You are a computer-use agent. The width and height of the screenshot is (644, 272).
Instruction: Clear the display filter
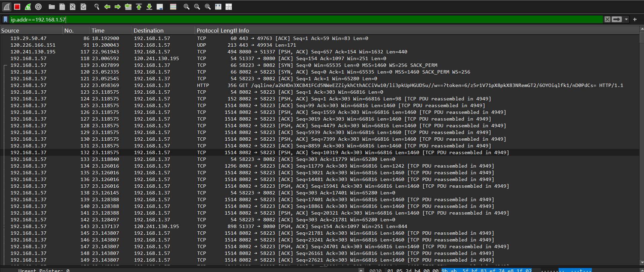point(607,19)
